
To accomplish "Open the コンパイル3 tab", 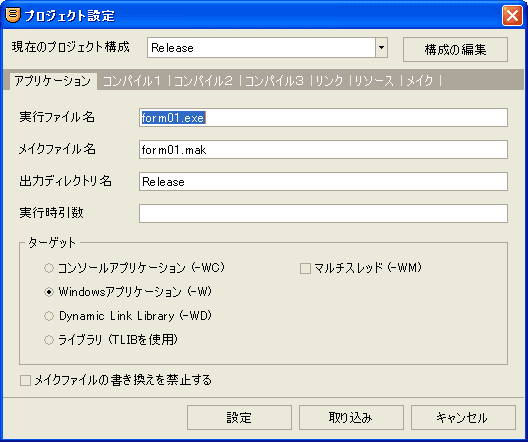I will coord(274,81).
